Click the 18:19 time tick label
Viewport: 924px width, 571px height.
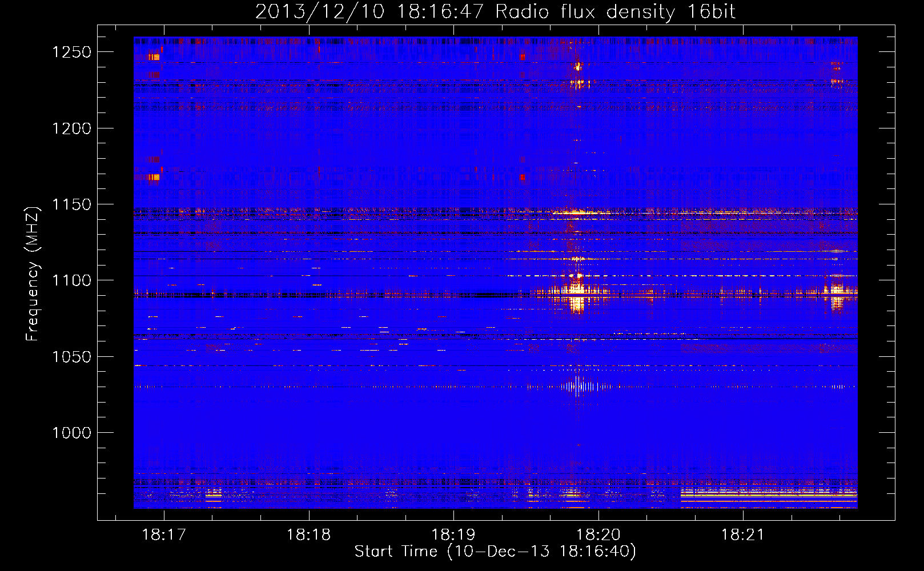tap(453, 534)
